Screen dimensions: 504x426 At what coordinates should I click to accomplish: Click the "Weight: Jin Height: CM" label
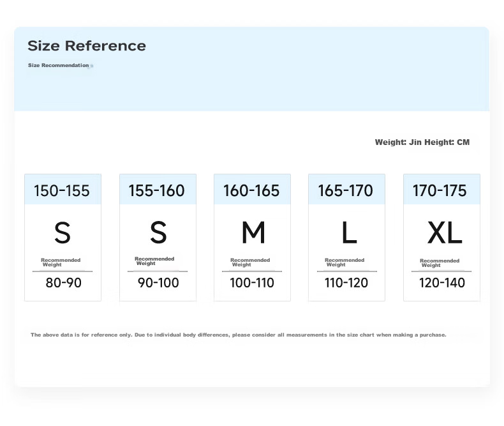[422, 142]
